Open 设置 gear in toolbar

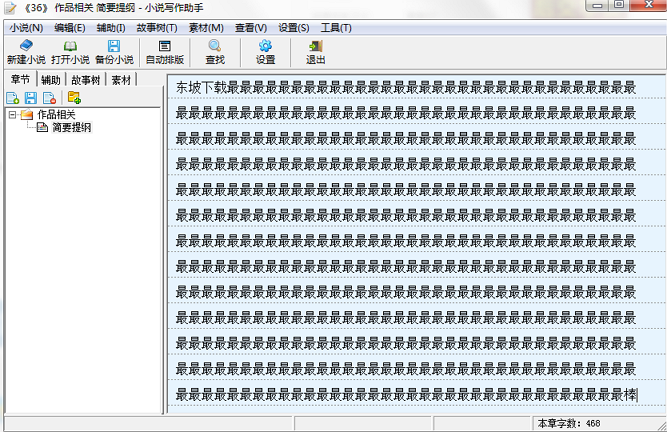click(265, 52)
